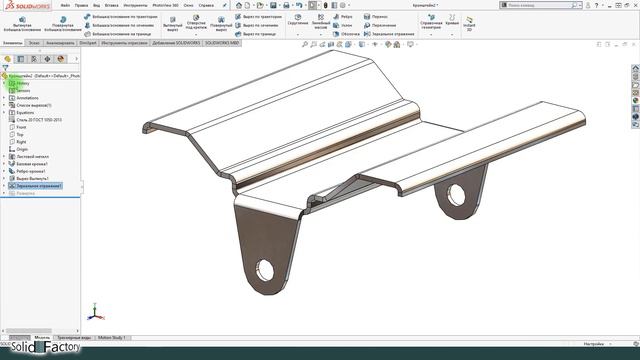Image resolution: width=640 pixels, height=360 pixels.
Task: Click the Help question mark icon
Action: pyautogui.click(x=596, y=6)
